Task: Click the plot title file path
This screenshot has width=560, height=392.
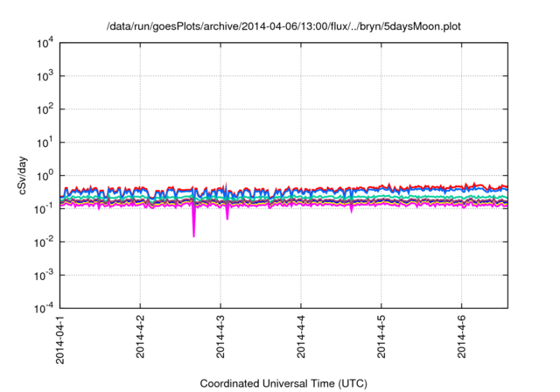Action: [283, 26]
